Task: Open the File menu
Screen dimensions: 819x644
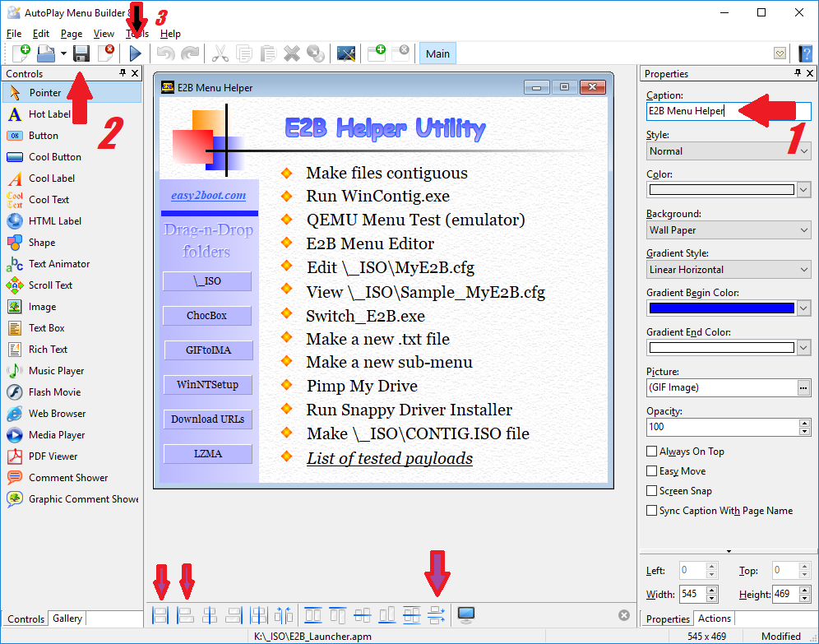Action: 14,34
